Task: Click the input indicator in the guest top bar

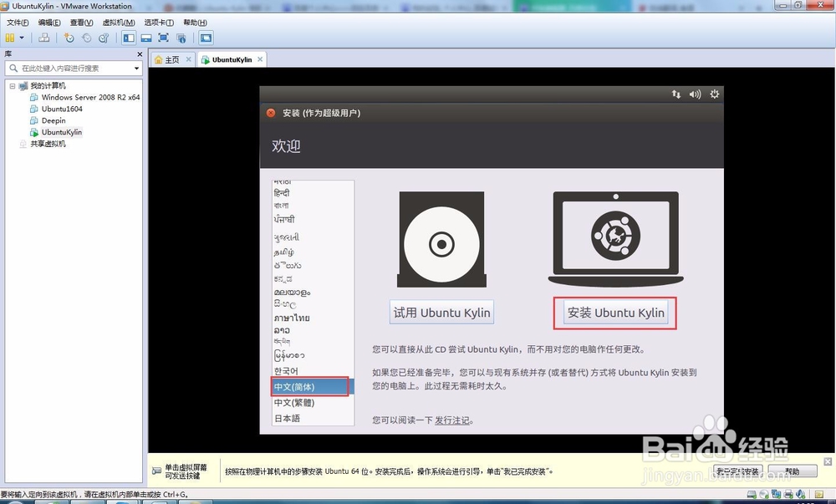Action: pos(675,94)
